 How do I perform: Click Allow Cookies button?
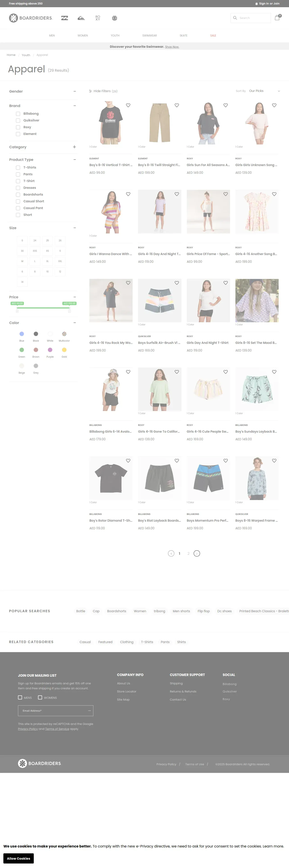[x=18, y=858]
